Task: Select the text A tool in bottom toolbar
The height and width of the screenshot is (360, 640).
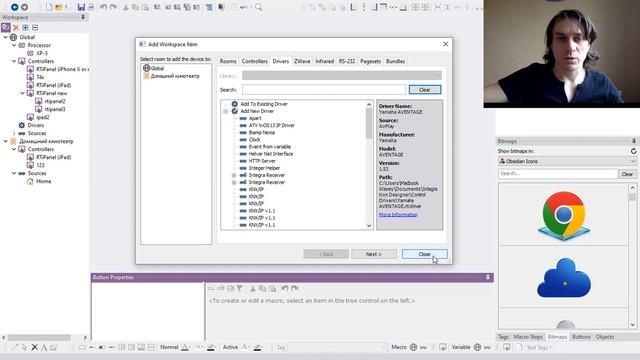Action: [x=44, y=347]
